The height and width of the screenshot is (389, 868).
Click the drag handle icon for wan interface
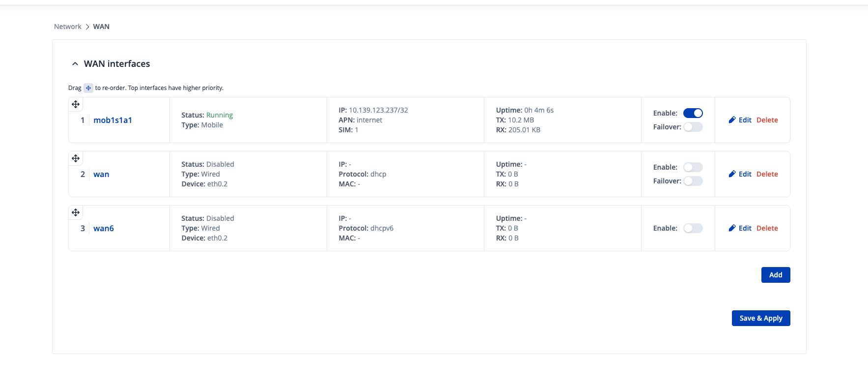pos(76,158)
